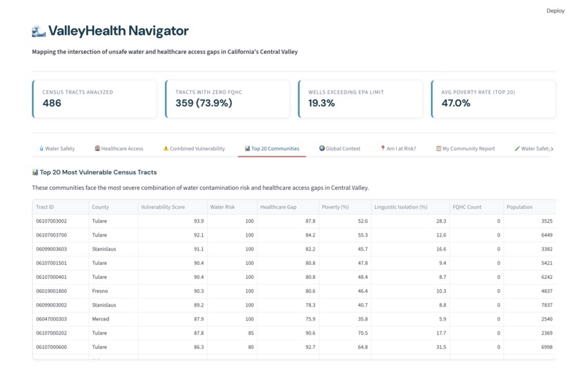
Task: Open the Am I at Risk? tab
Action: [x=398, y=149]
